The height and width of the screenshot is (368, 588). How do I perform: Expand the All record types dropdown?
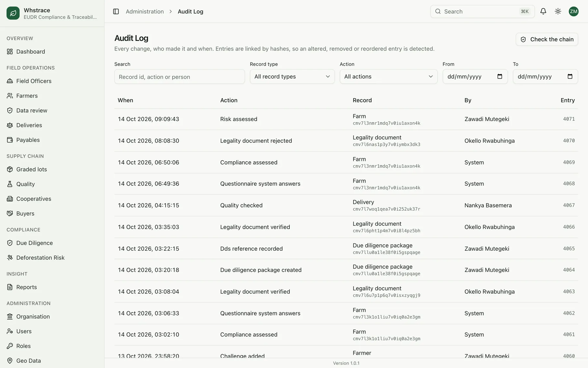pos(292,76)
